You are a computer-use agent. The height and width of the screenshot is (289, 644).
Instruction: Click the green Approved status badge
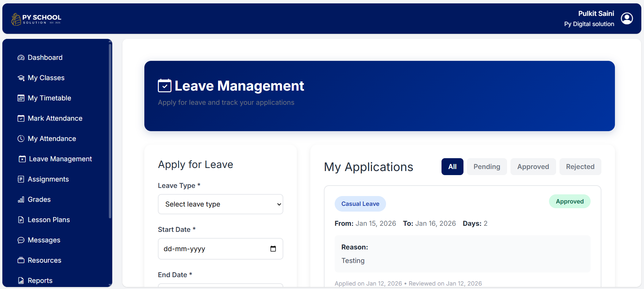point(570,201)
